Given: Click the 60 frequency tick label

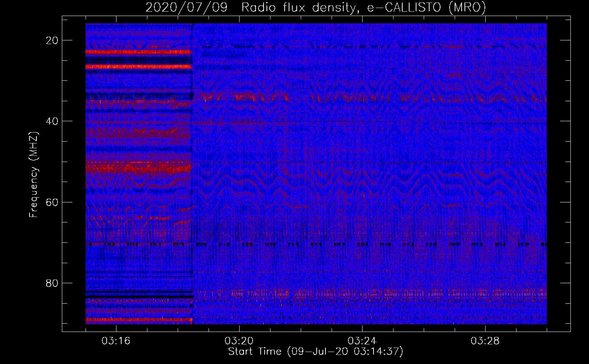Looking at the screenshot, I should pyautogui.click(x=52, y=202).
